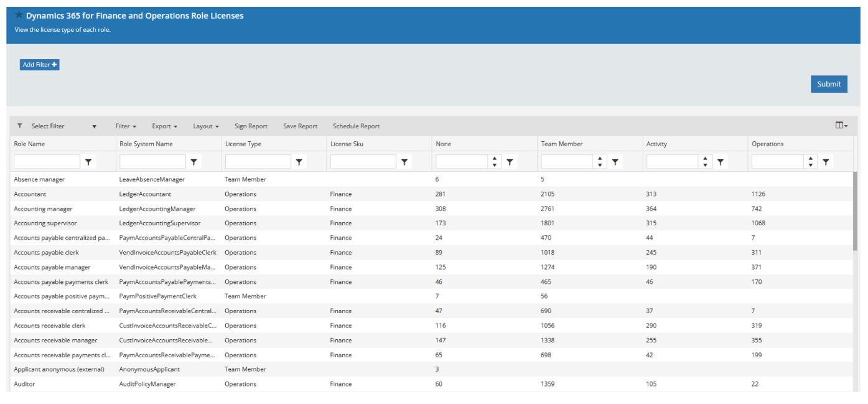Focus the Role System Name filter text box
Screen dimensions: 868x404
coord(153,162)
